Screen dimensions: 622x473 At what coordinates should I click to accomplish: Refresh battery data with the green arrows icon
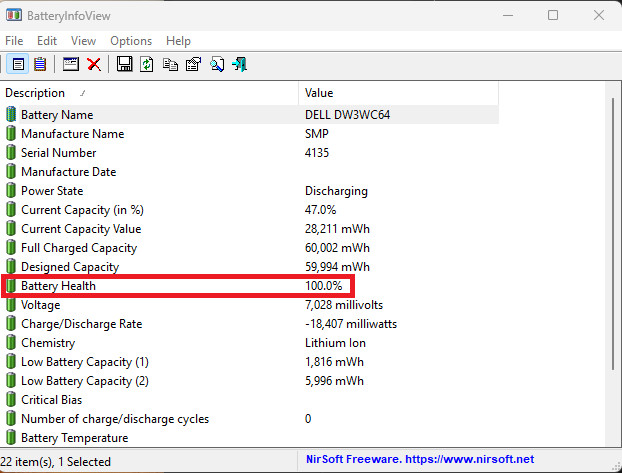[147, 64]
